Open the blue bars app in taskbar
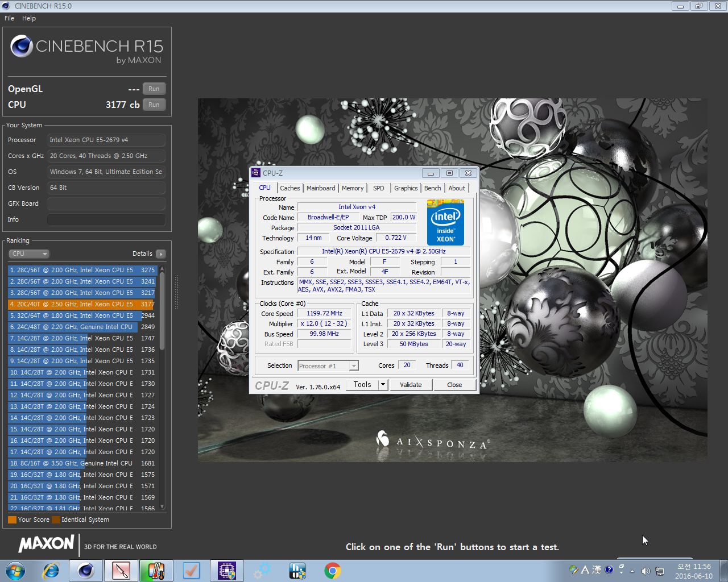 click(x=297, y=571)
